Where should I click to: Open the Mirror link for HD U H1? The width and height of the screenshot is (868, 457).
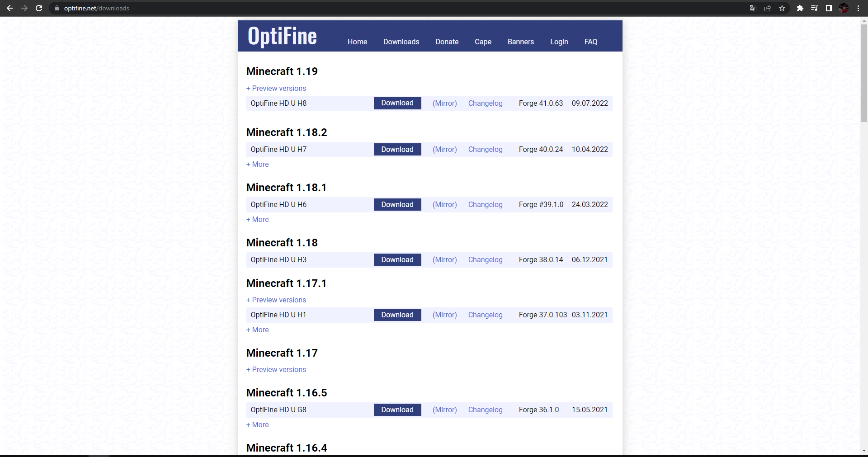[445, 315]
